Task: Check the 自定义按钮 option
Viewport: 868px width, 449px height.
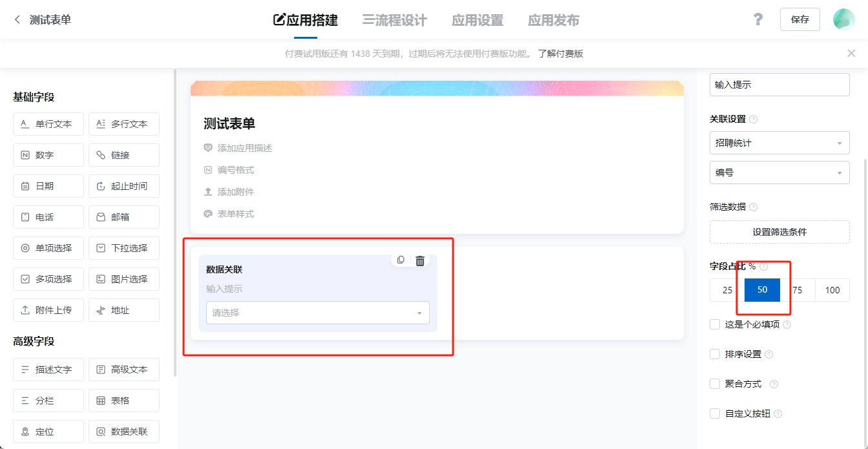Action: [x=715, y=413]
